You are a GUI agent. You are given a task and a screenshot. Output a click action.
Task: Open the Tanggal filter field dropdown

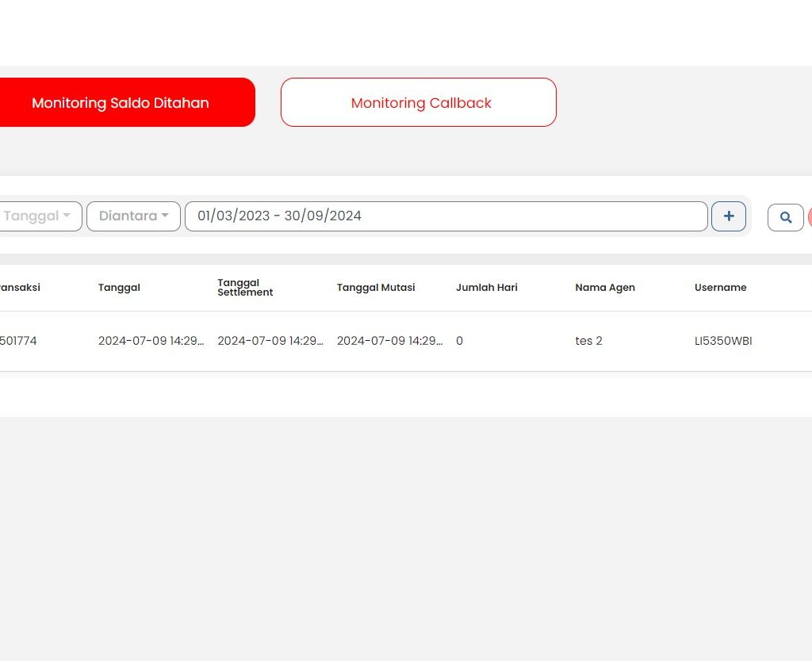tap(40, 216)
